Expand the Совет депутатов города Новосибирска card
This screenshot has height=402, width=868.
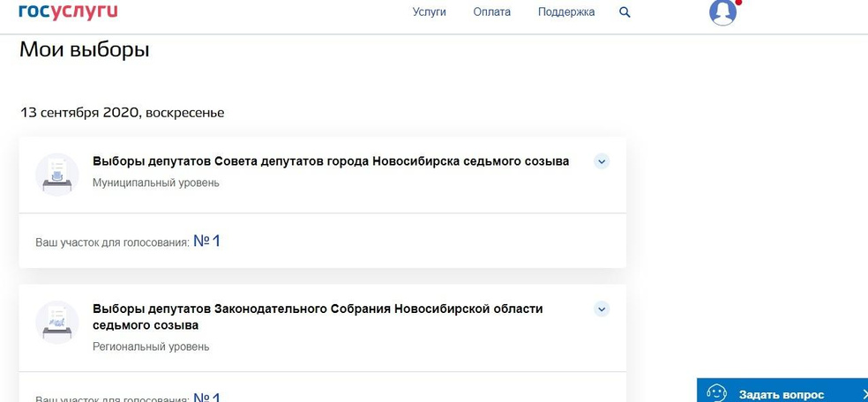[602, 161]
